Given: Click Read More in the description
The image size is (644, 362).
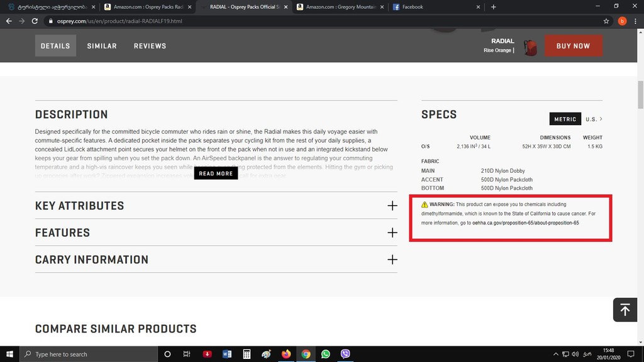Looking at the screenshot, I should click(x=216, y=173).
